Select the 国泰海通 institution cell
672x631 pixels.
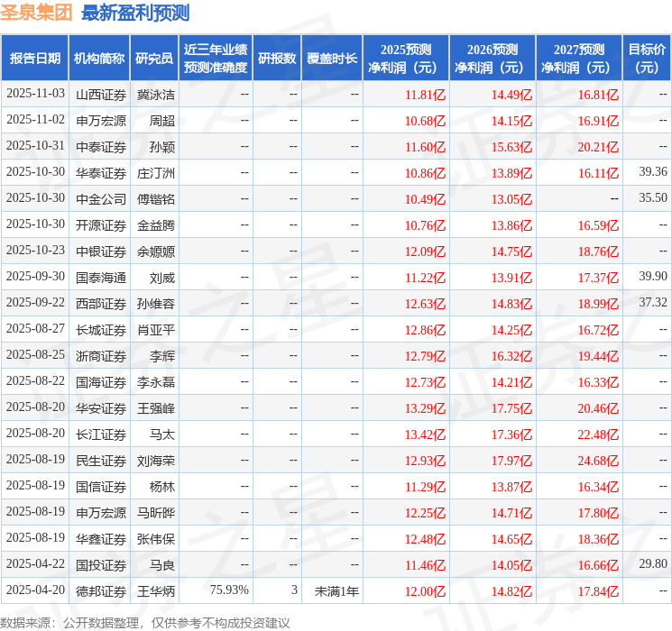[x=101, y=278]
